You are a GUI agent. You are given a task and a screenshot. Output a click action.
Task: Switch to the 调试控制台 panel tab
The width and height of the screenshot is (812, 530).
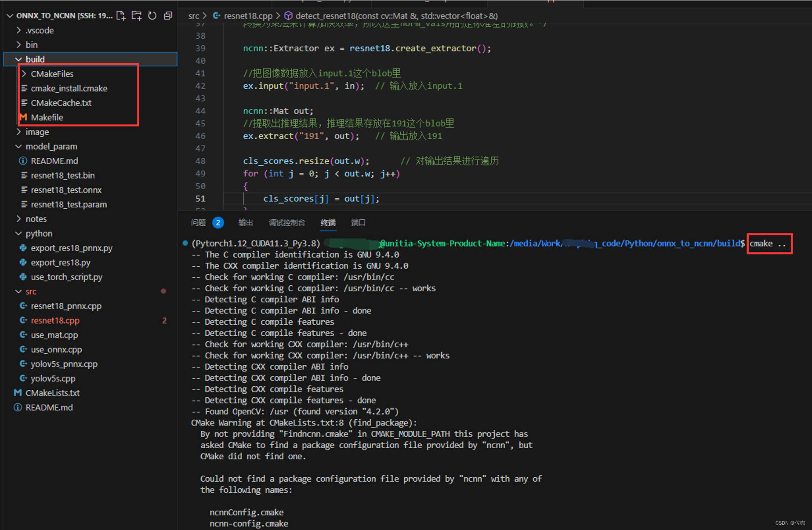click(x=287, y=223)
